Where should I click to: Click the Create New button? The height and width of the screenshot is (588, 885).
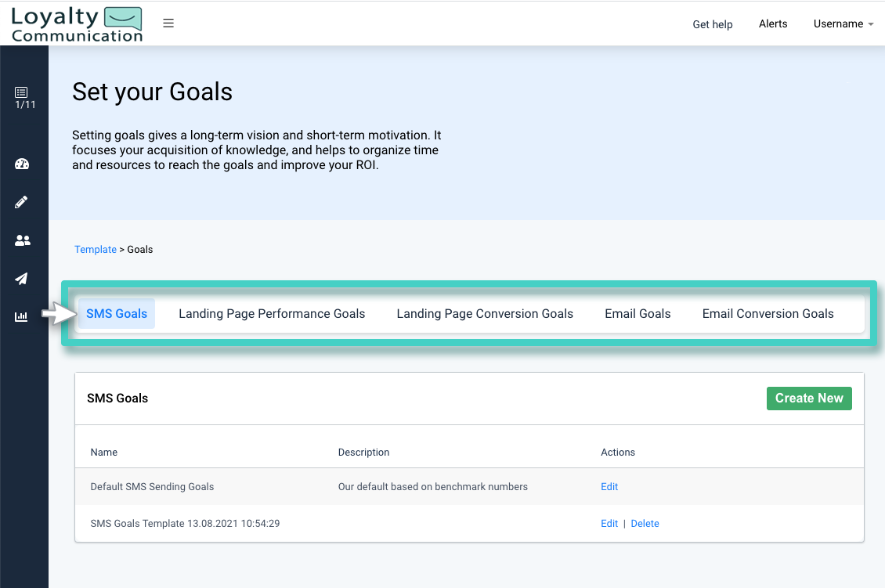click(809, 398)
